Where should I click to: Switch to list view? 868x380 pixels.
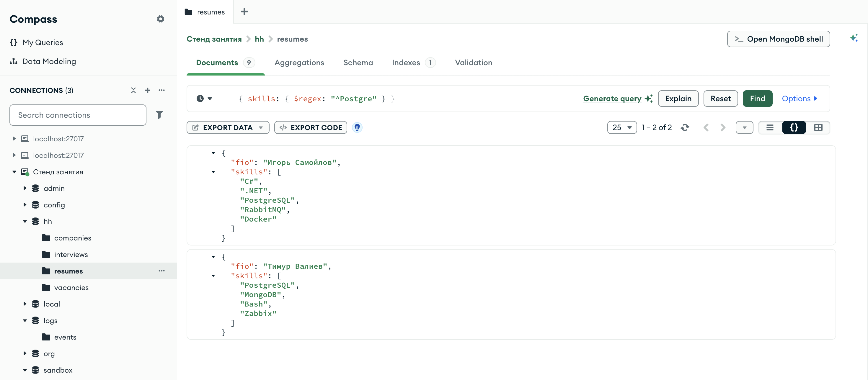(770, 127)
